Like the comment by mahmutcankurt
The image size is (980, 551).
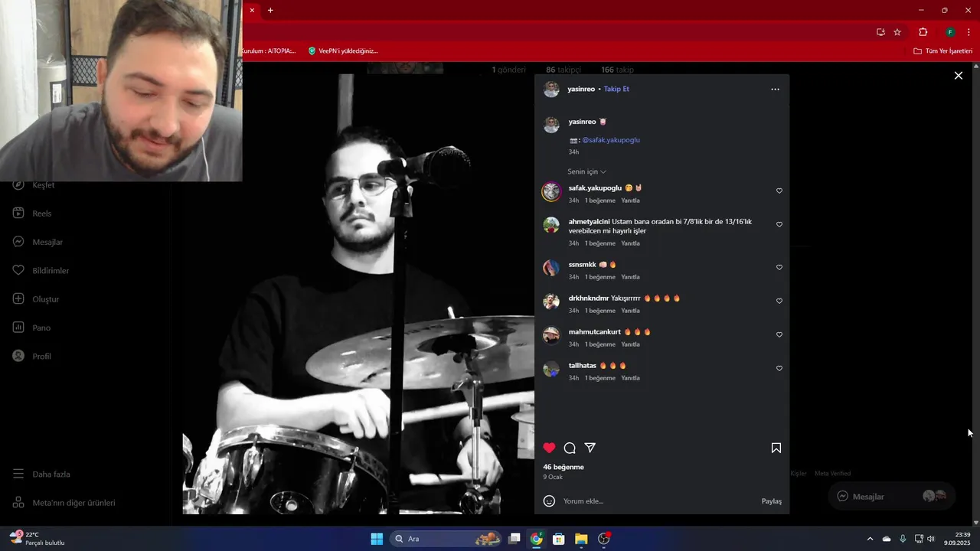pyautogui.click(x=779, y=334)
